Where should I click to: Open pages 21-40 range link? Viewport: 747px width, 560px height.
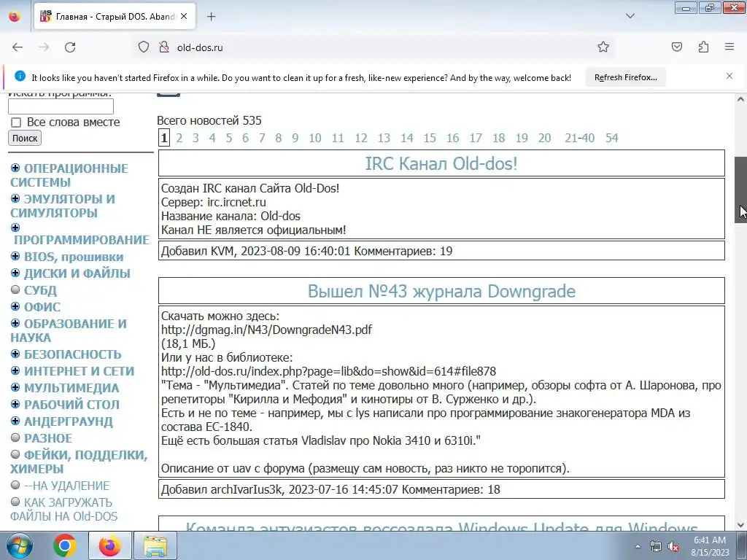[x=580, y=138]
